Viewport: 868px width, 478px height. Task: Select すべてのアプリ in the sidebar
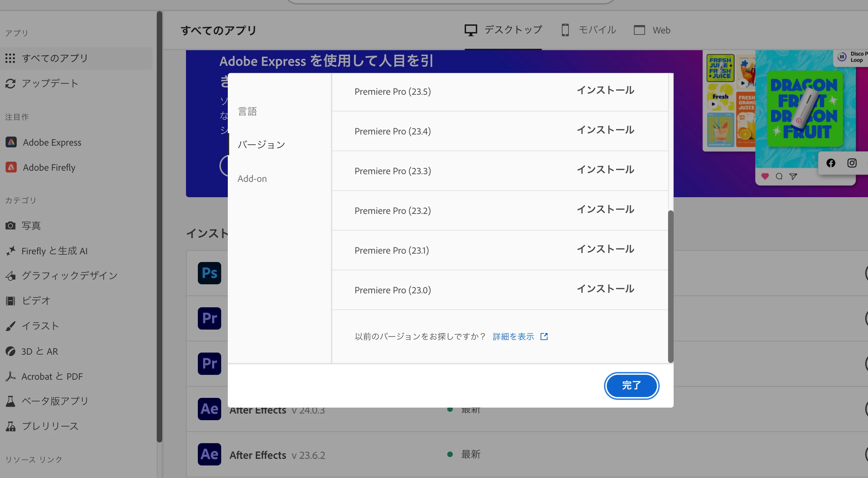pyautogui.click(x=55, y=58)
